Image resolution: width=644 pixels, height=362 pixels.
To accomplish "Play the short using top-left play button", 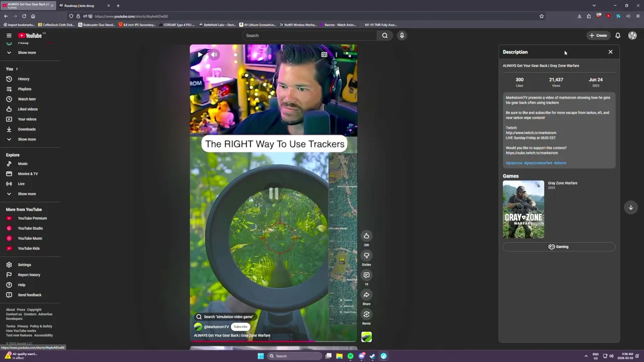I will coord(200,54).
